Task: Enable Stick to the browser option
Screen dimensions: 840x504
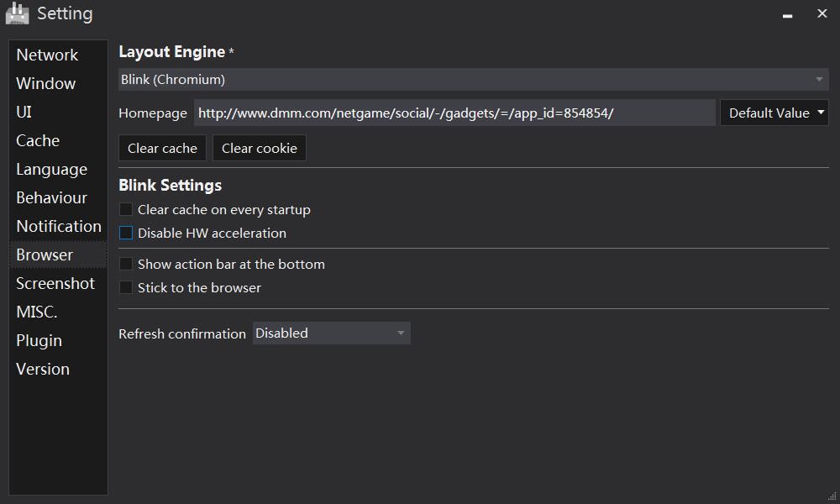Action: (126, 287)
